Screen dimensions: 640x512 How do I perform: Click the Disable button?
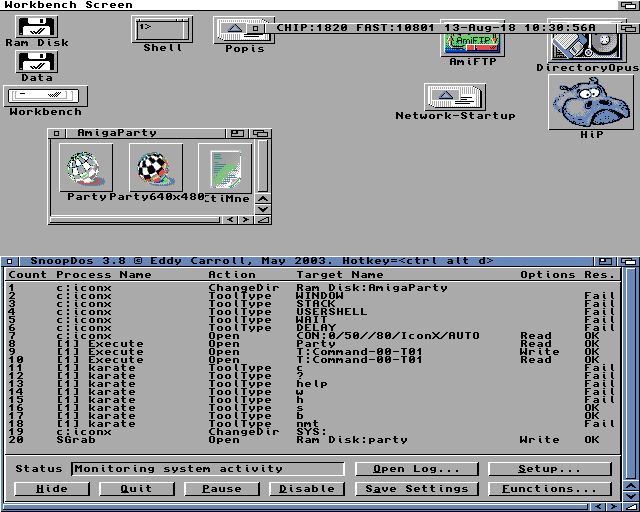point(307,489)
